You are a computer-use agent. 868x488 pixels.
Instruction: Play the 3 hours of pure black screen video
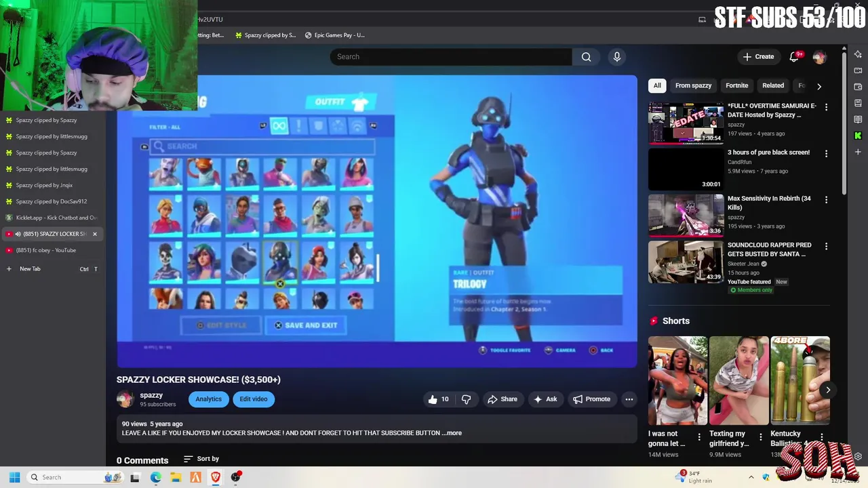click(x=686, y=169)
